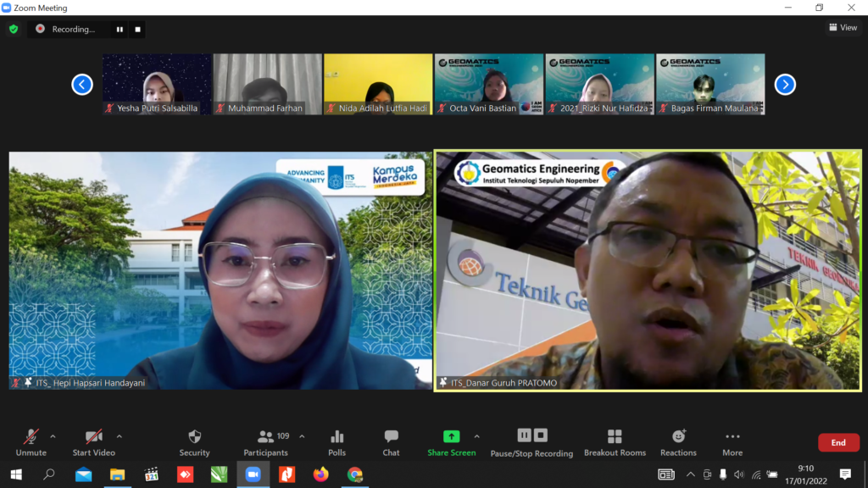Select Muhammad Farhan's video thumbnail
The height and width of the screenshot is (488, 868).
(x=267, y=84)
